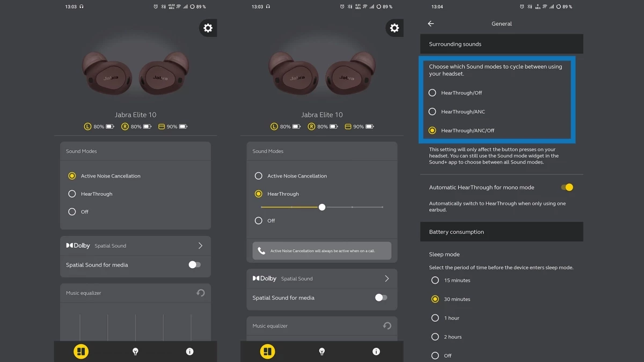Open settings gear on the left screen
Screen dimensions: 644x362
pyautogui.click(x=208, y=28)
